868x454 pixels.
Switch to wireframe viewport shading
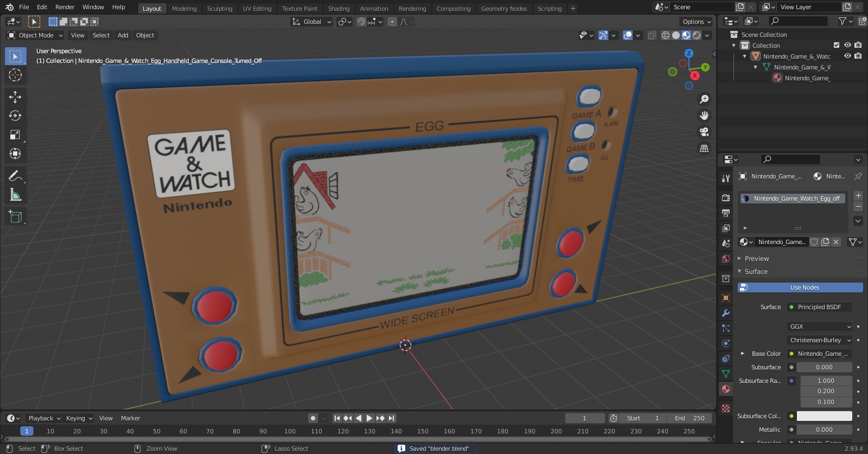(x=666, y=35)
